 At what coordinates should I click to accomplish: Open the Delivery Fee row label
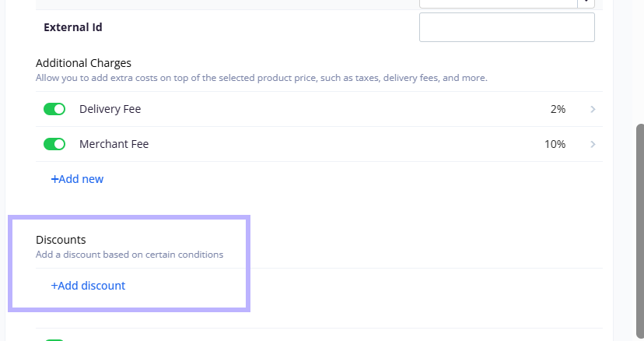(x=110, y=109)
